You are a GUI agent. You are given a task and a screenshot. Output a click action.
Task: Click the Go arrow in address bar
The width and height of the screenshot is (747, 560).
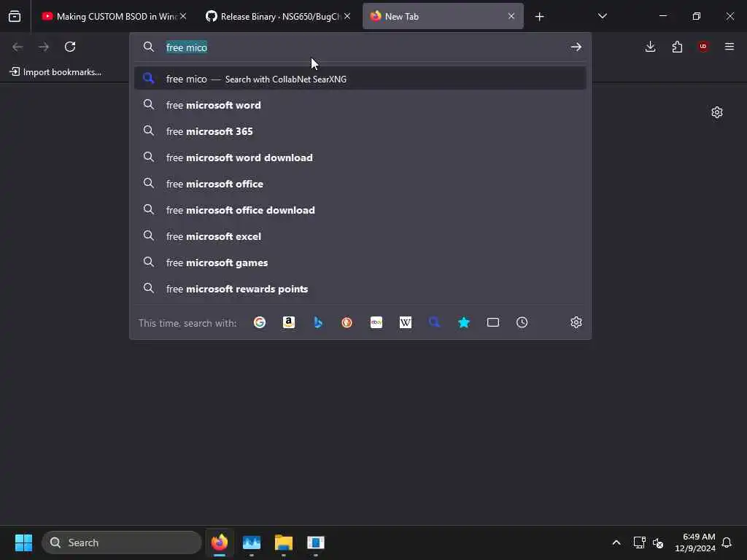coord(576,47)
